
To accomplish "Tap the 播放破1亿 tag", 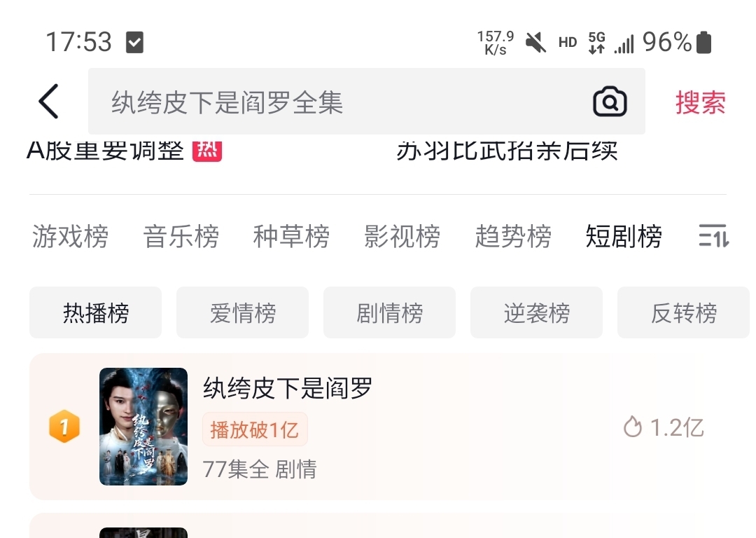I will 255,429.
